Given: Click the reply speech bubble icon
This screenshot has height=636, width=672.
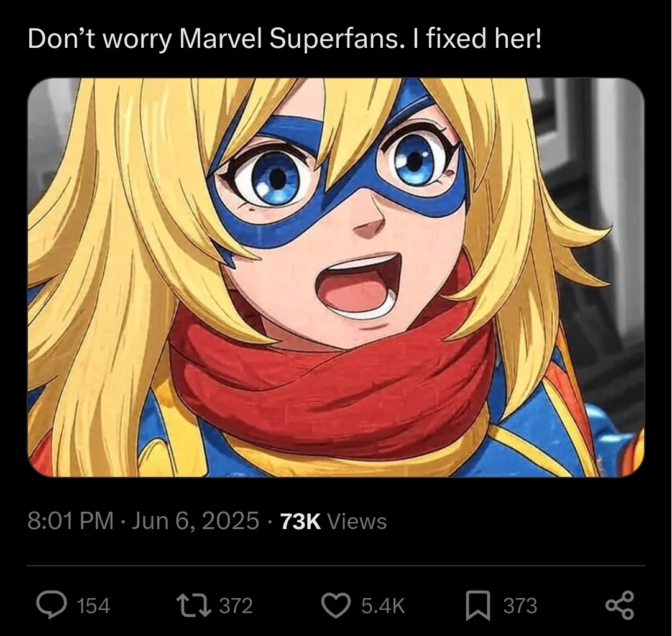Looking at the screenshot, I should point(52,605).
